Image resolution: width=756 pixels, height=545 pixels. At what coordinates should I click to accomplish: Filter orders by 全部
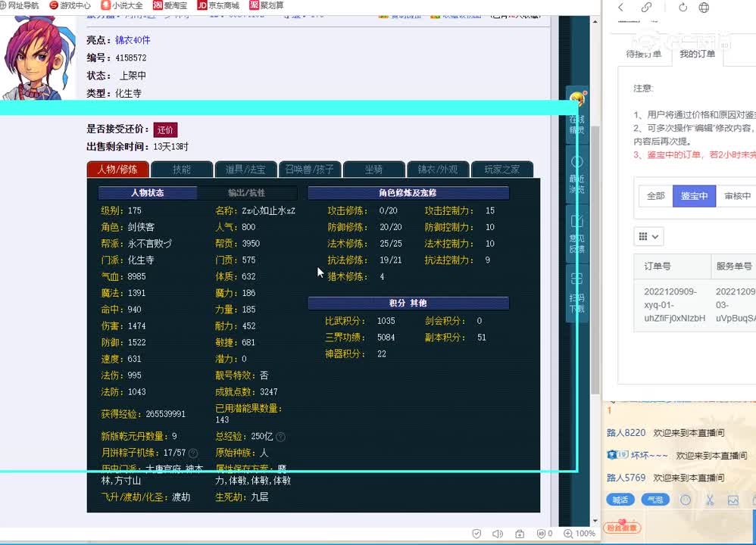656,196
